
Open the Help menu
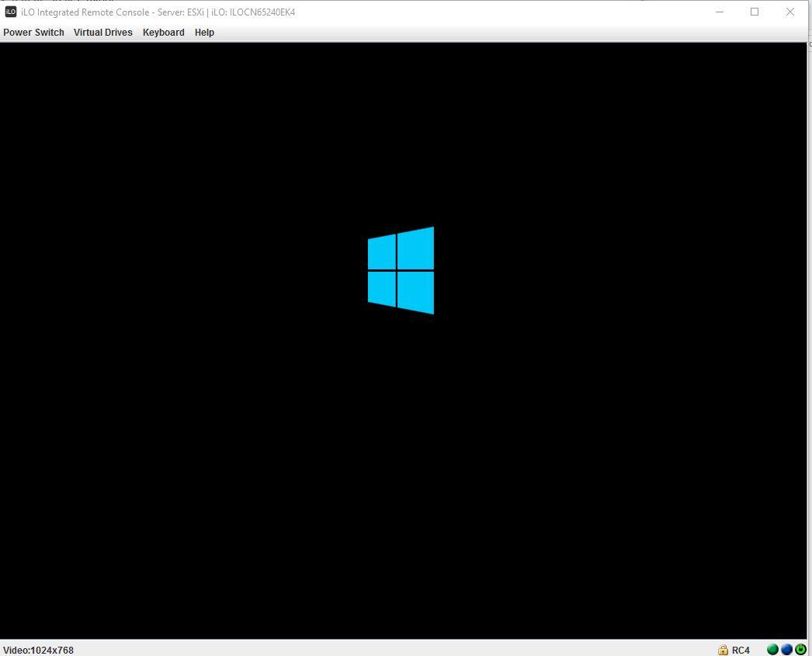point(205,32)
